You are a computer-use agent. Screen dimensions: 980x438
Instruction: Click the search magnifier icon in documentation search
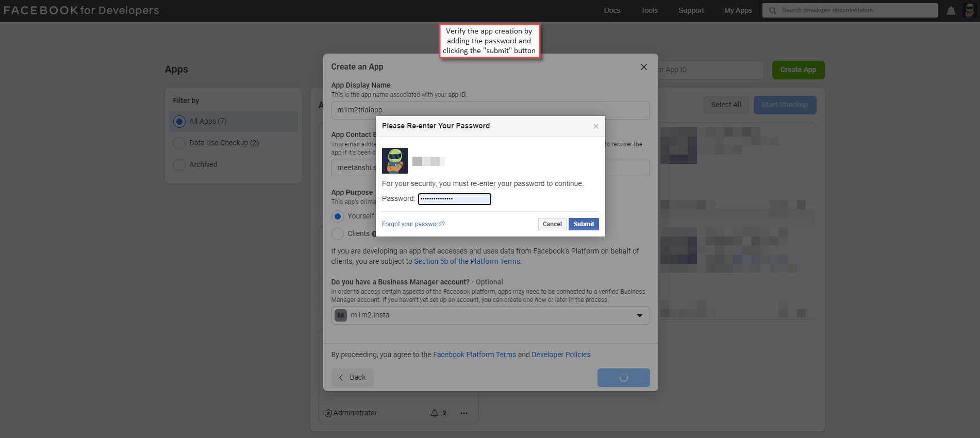pos(772,10)
